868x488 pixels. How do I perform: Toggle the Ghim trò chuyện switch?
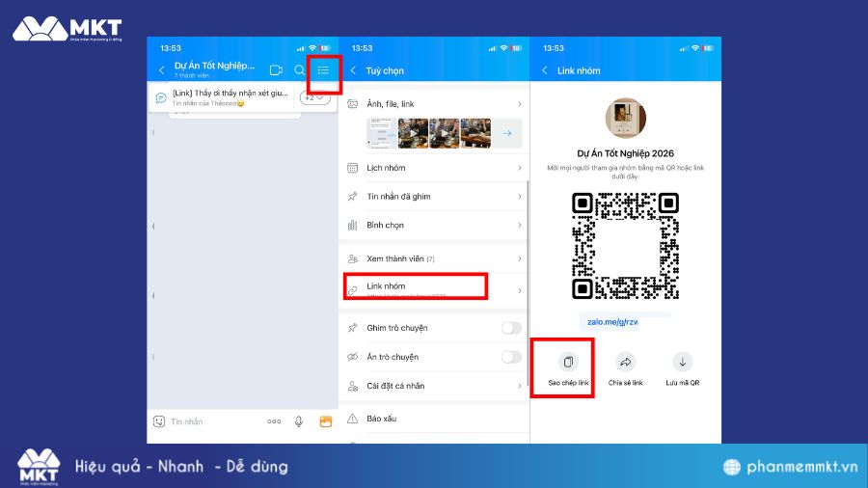(511, 328)
